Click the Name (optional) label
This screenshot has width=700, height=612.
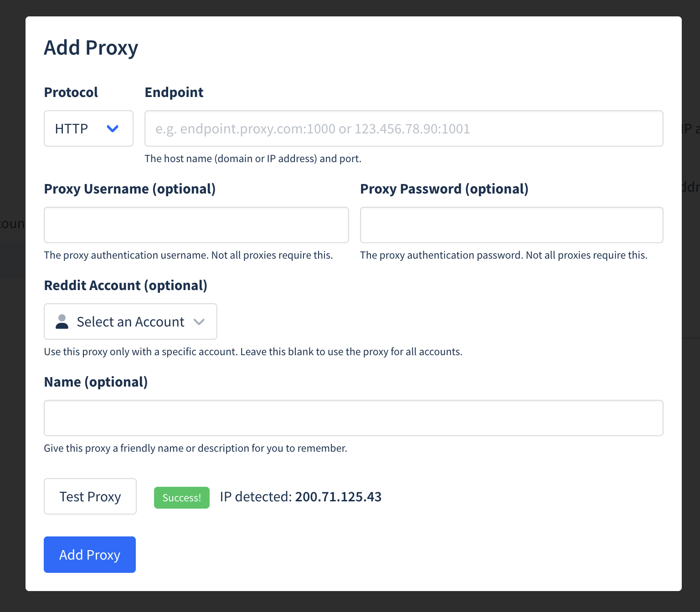pyautogui.click(x=96, y=382)
